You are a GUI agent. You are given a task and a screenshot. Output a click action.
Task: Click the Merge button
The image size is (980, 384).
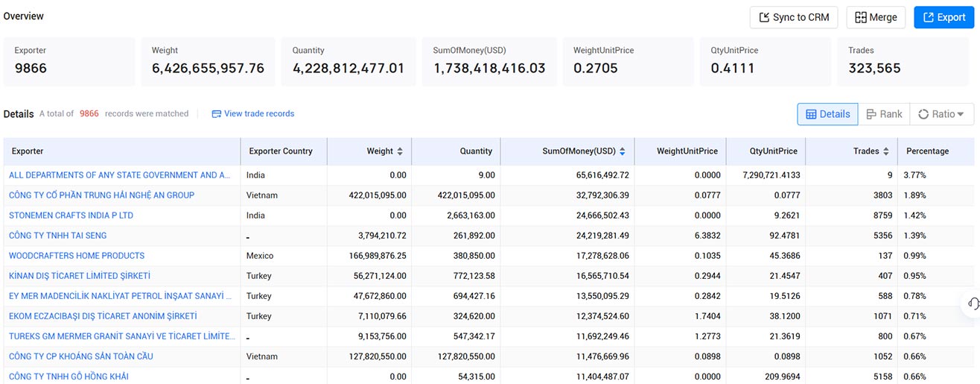point(876,17)
